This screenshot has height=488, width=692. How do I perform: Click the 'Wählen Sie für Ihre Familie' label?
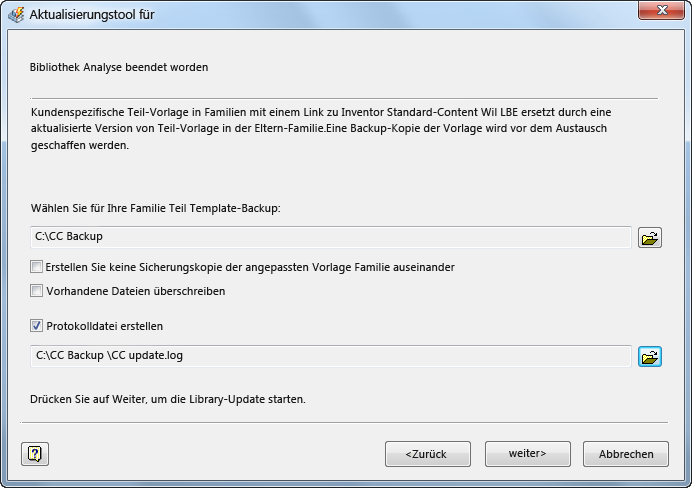pos(155,208)
